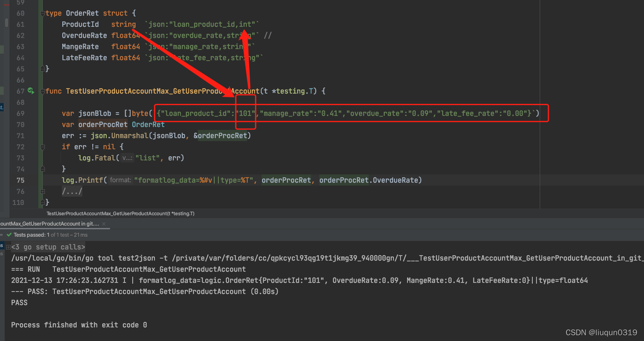Run the test from line 67 gutter icon
The height and width of the screenshot is (341, 644).
point(31,91)
